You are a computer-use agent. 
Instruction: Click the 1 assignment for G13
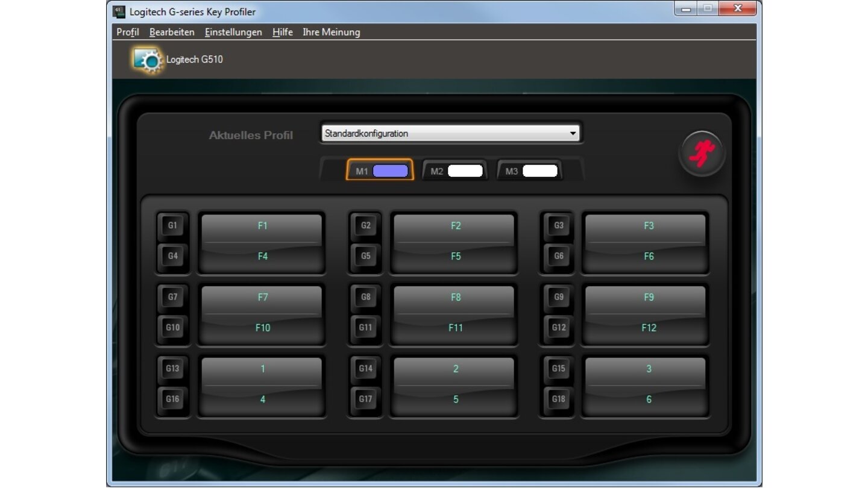tap(262, 371)
